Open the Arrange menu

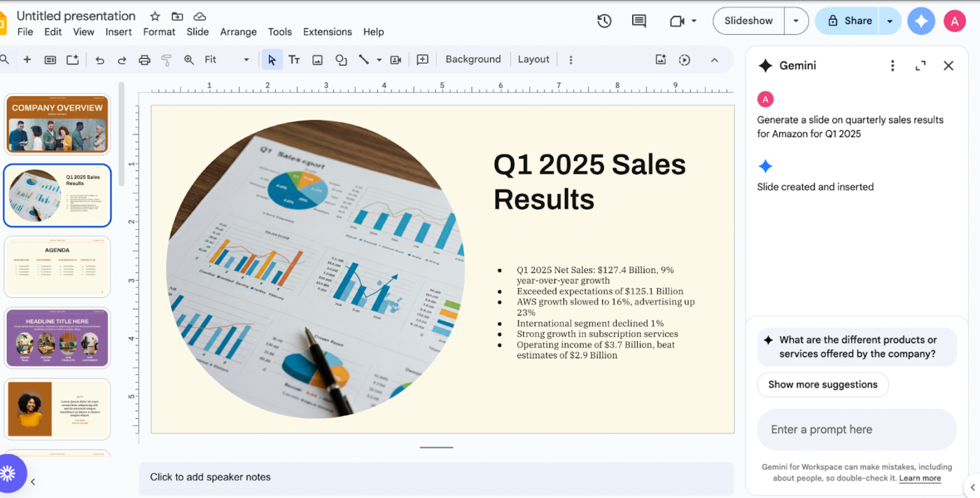(239, 32)
